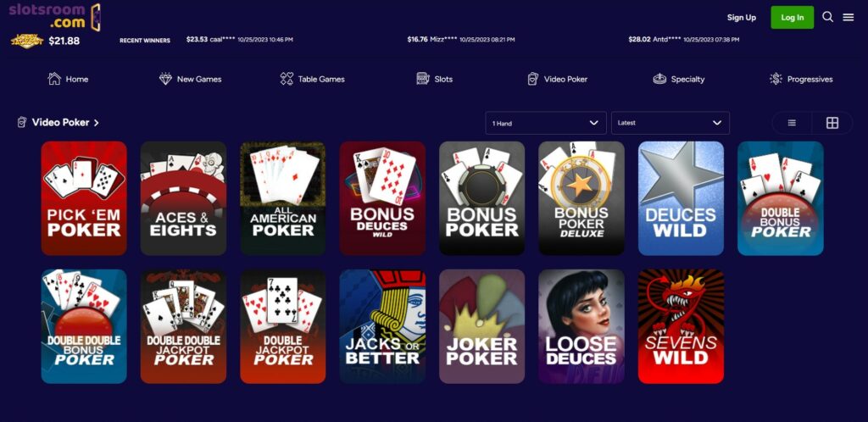This screenshot has height=422, width=868.
Task: Open the Latest sort dropdown
Action: (x=670, y=123)
